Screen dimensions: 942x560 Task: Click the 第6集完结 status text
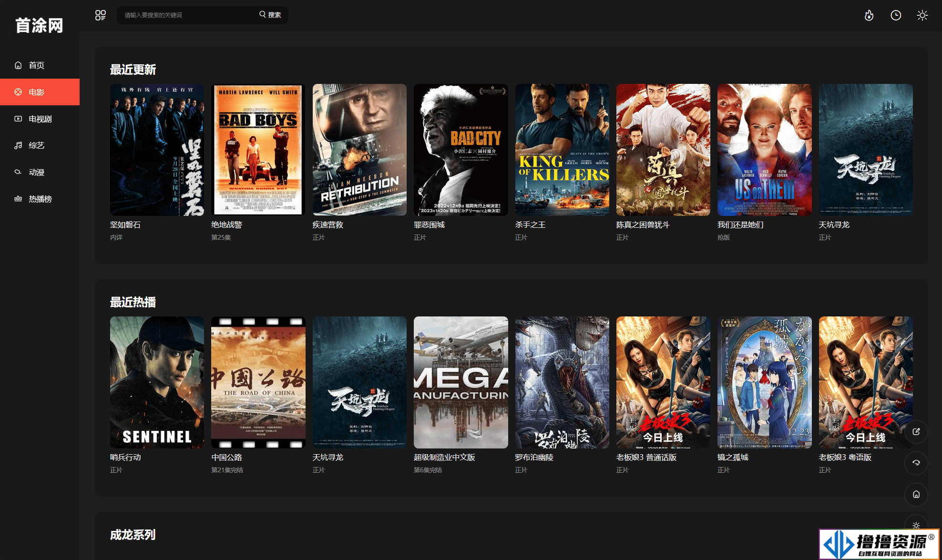(428, 470)
